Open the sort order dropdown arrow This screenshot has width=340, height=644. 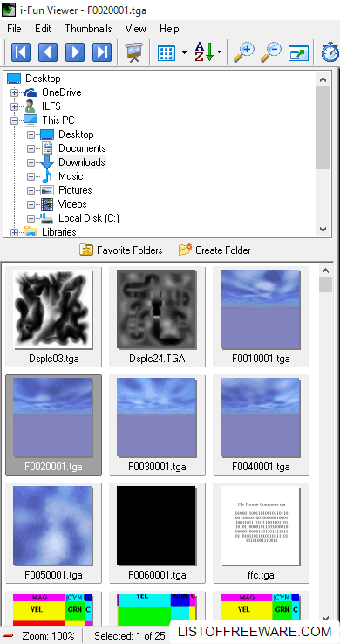tap(219, 52)
